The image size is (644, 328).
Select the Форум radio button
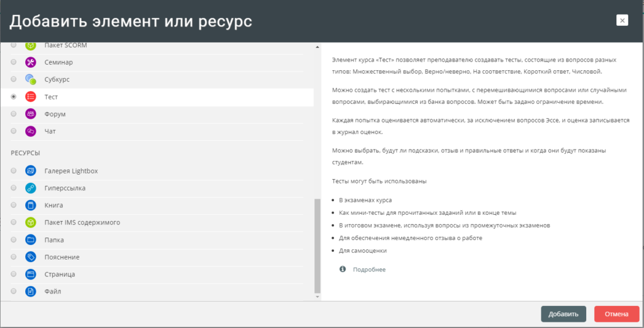click(14, 114)
